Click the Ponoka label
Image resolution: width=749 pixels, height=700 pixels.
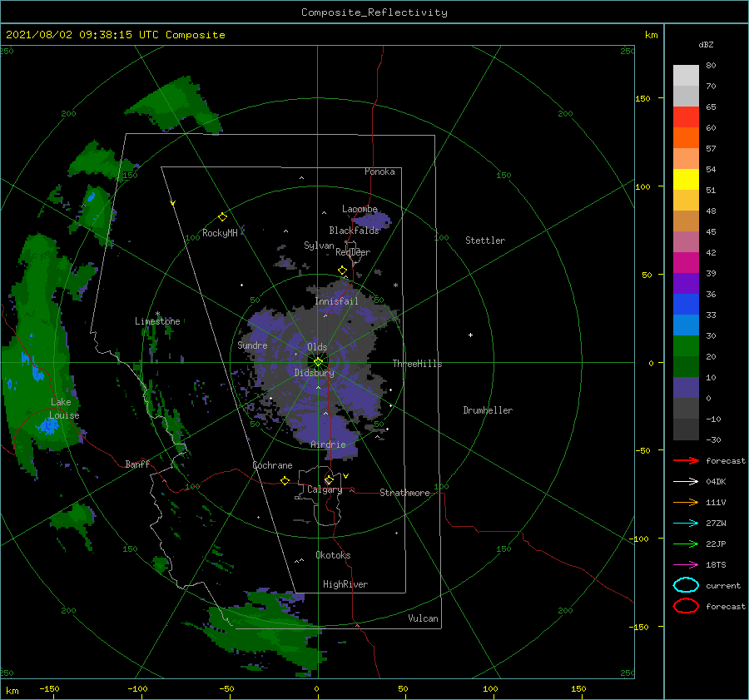coord(379,171)
